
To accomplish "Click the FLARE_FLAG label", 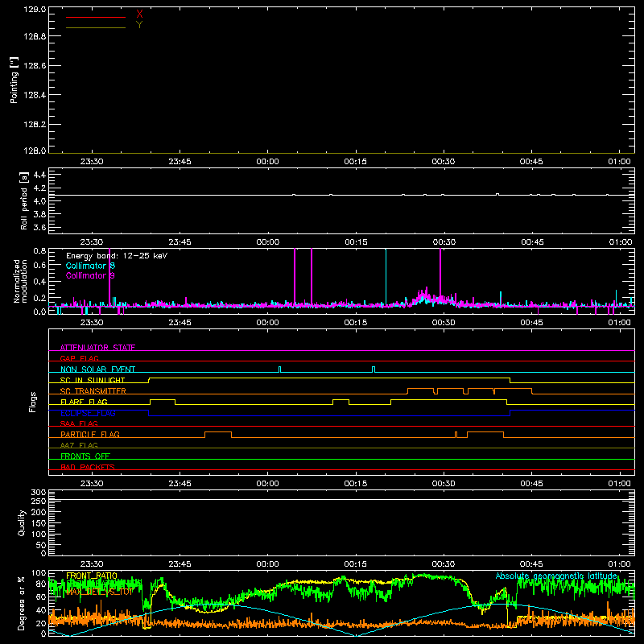I will 84,402.
